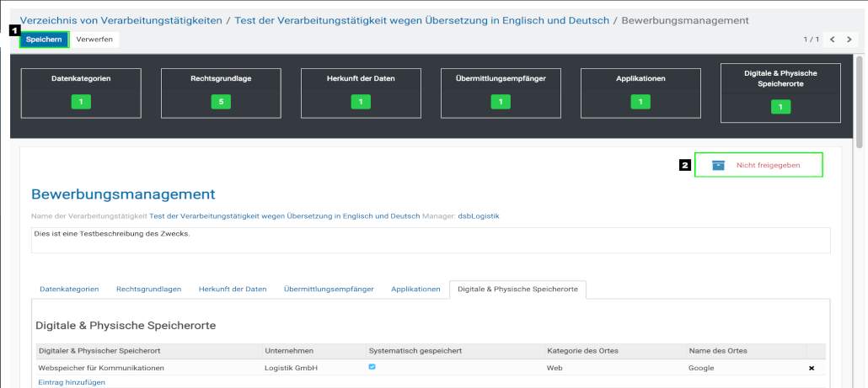The height and width of the screenshot is (388, 868).
Task: Go to previous record with left arrow
Action: 832,40
